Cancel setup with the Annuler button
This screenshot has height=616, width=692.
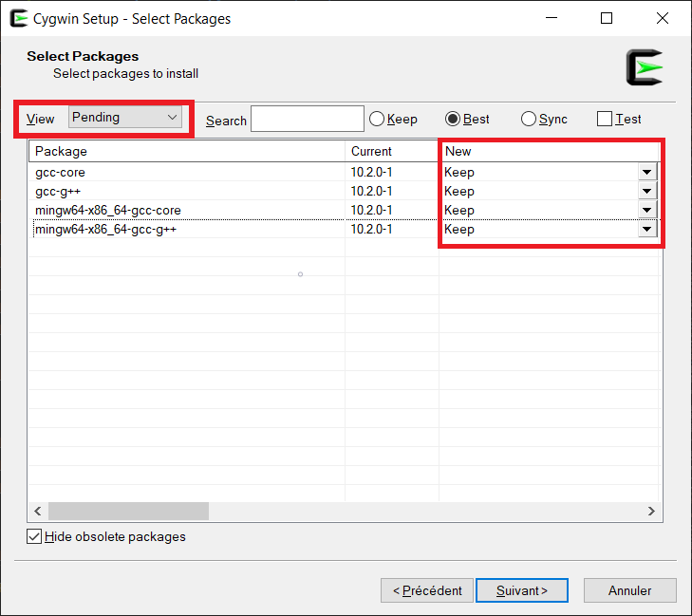[x=629, y=590]
